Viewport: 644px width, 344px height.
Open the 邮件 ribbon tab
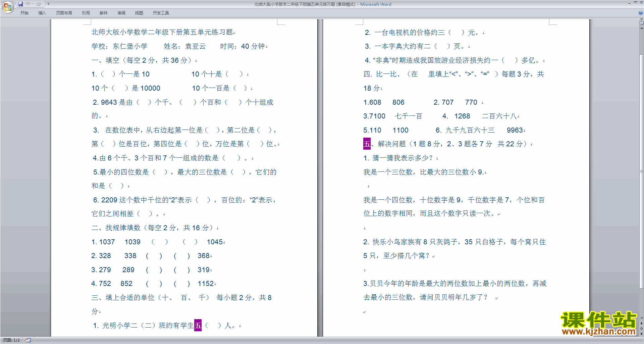(x=104, y=13)
